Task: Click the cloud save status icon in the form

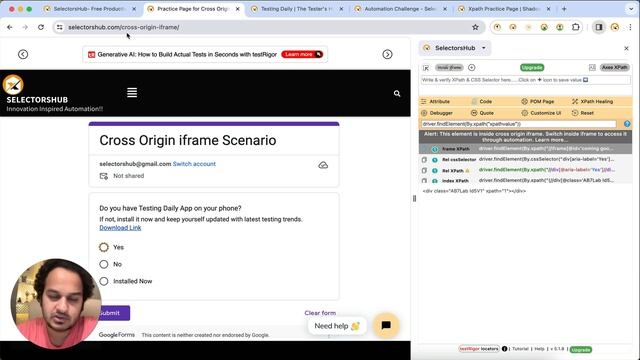Action: [x=323, y=165]
